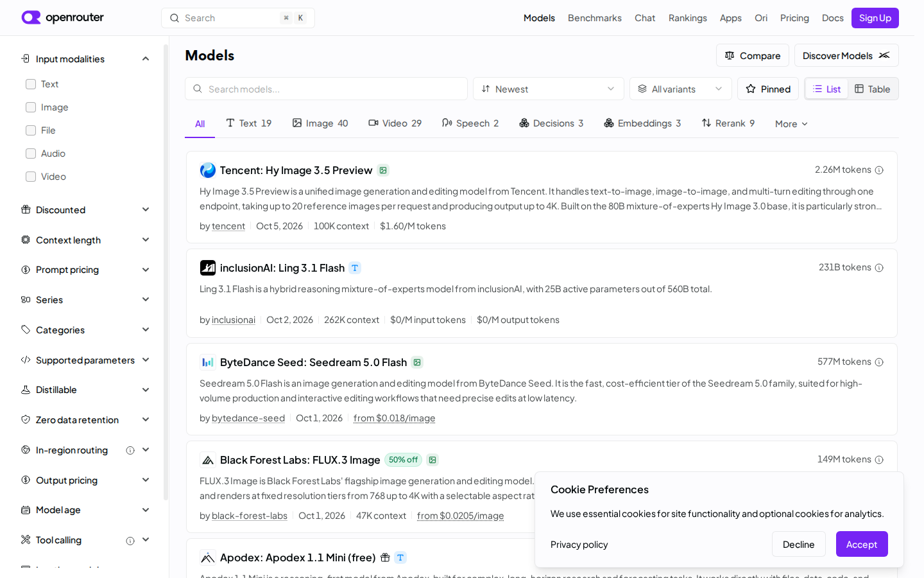
Task: Click the image badge on FLUX.3 Image
Action: 432,460
